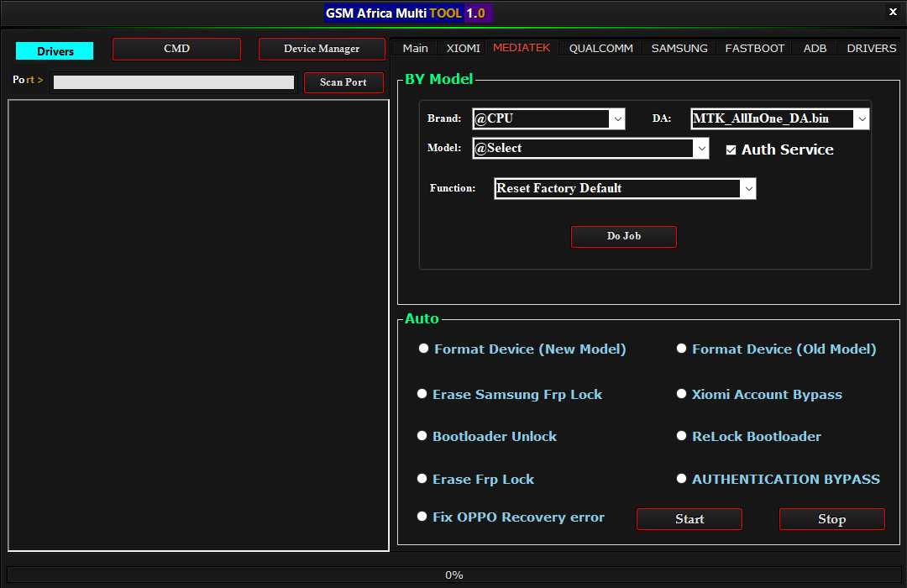Open the Model @Select dropdown
Viewport: 907px width, 588px height.
click(x=702, y=149)
